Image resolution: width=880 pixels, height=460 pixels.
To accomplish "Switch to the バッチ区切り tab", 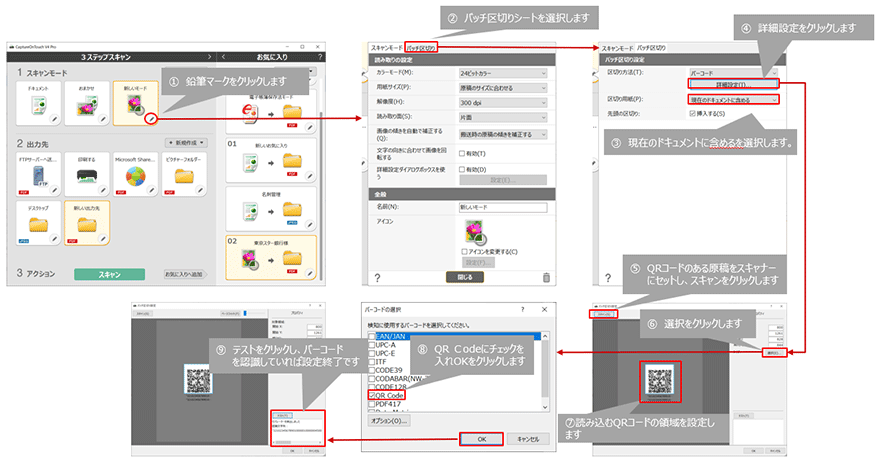I will 422,47.
